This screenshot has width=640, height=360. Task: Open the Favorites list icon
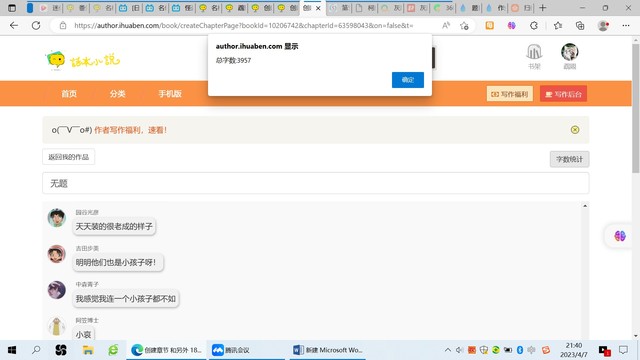click(558, 25)
